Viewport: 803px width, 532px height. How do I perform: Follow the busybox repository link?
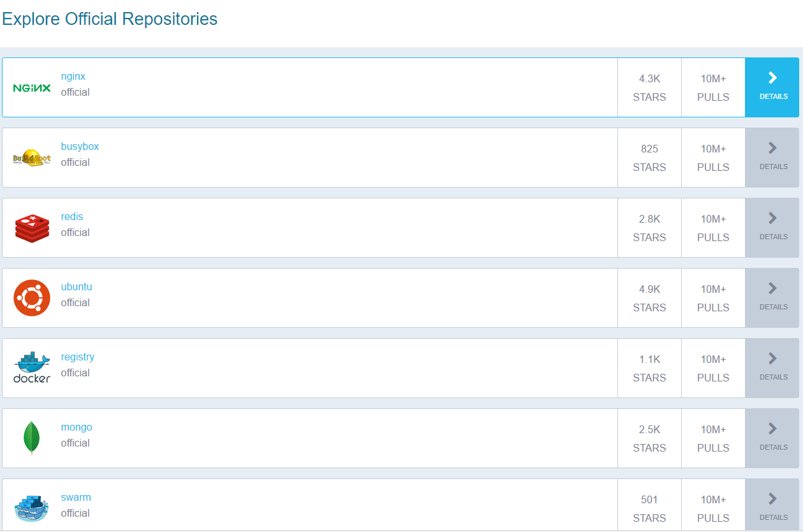click(x=80, y=146)
